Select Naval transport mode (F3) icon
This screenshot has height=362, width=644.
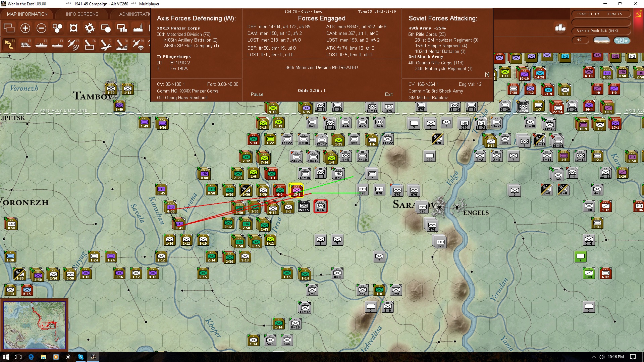click(41, 44)
